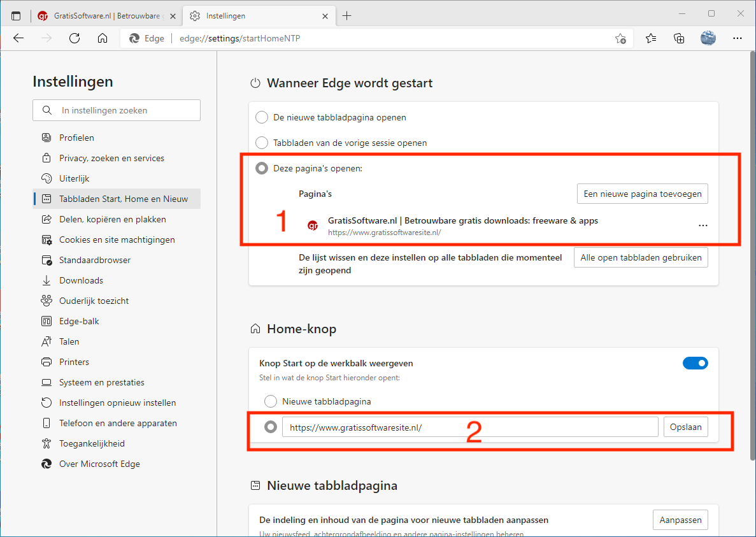Click the 'Opslaan' button
This screenshot has height=537, width=756.
[x=685, y=427]
